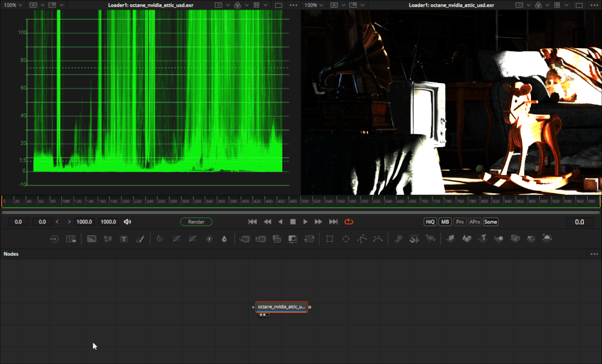Enable HiQ high quality playback
The width and height of the screenshot is (602, 364).
(429, 221)
